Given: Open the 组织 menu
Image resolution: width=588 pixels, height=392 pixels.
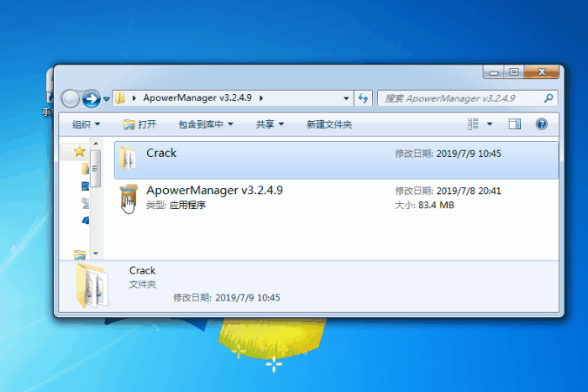Looking at the screenshot, I should coord(86,124).
